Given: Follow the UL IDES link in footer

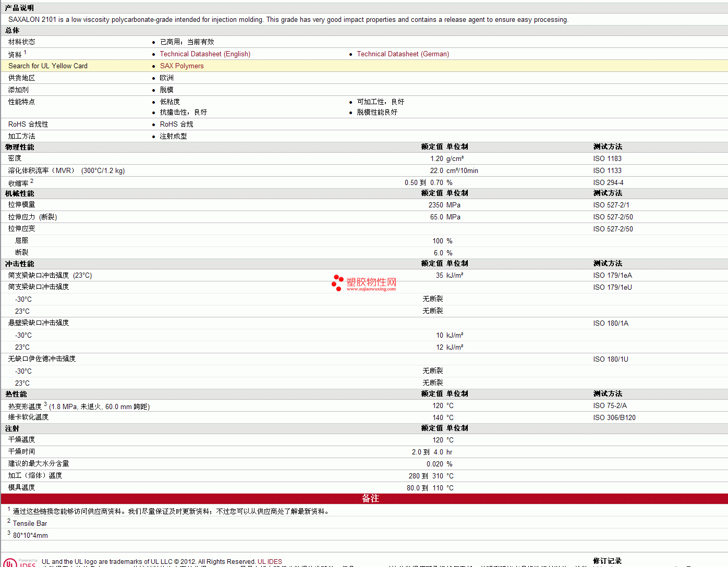Looking at the screenshot, I should tap(270, 561).
